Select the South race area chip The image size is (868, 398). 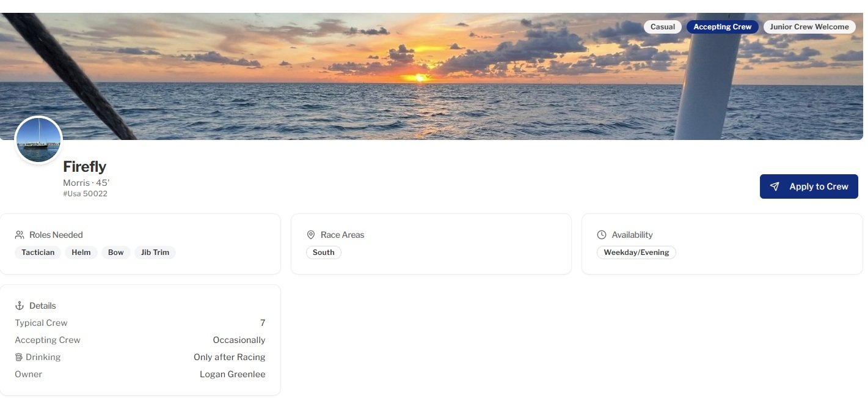pos(324,252)
